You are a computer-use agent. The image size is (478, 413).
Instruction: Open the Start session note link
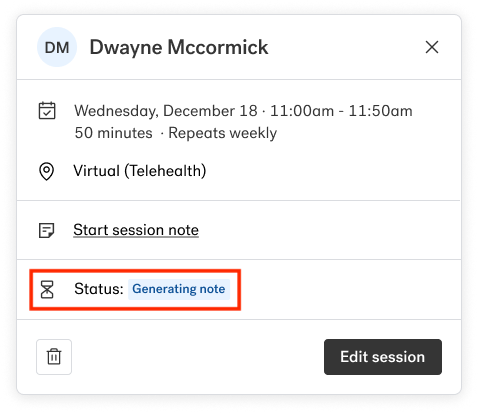coord(136,230)
